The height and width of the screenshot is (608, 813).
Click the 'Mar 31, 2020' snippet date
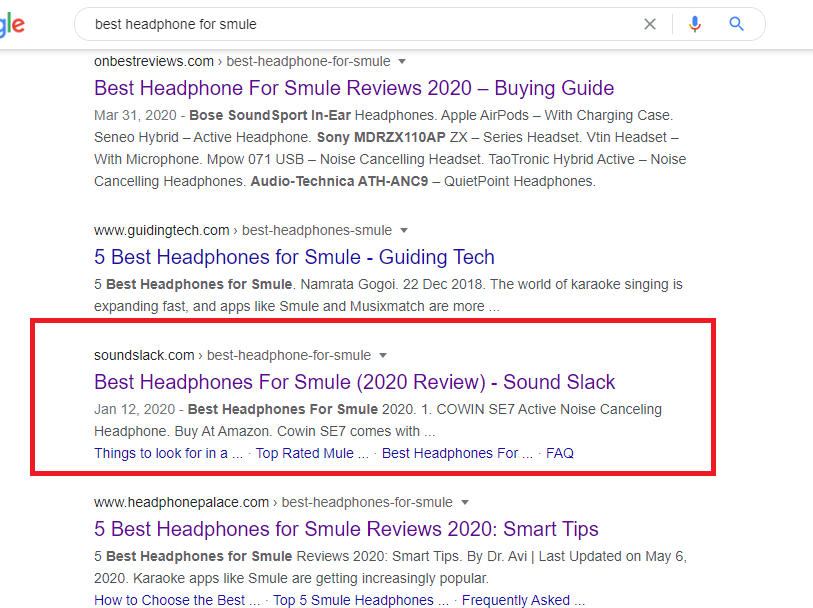[x=135, y=115]
